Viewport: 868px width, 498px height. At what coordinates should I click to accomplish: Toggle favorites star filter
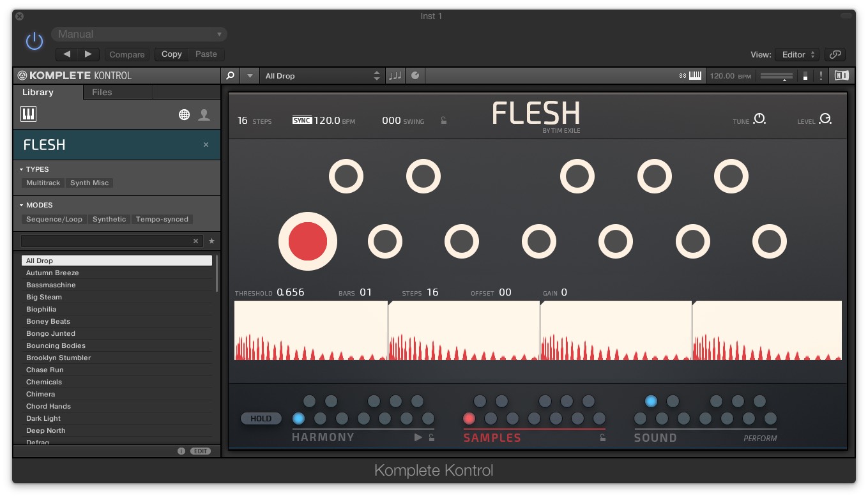tap(211, 241)
